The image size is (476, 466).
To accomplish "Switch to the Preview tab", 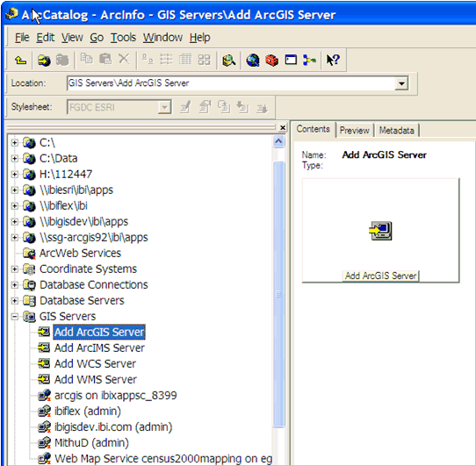I will tap(354, 131).
